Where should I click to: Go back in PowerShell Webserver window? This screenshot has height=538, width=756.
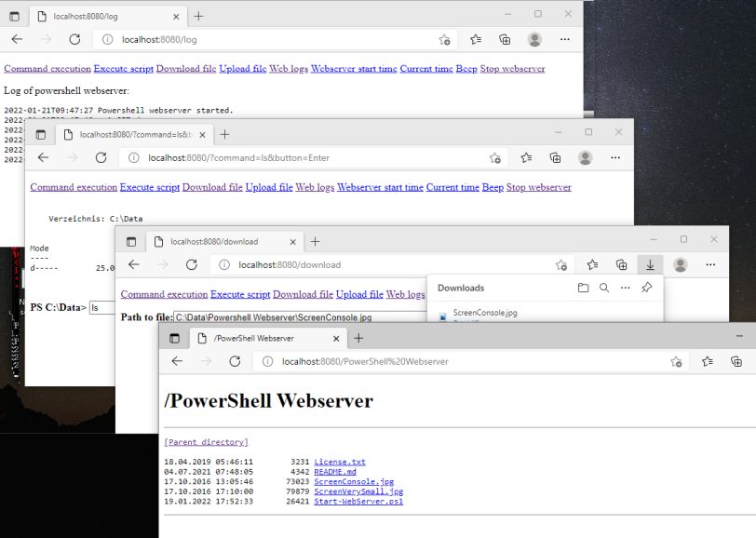click(177, 361)
